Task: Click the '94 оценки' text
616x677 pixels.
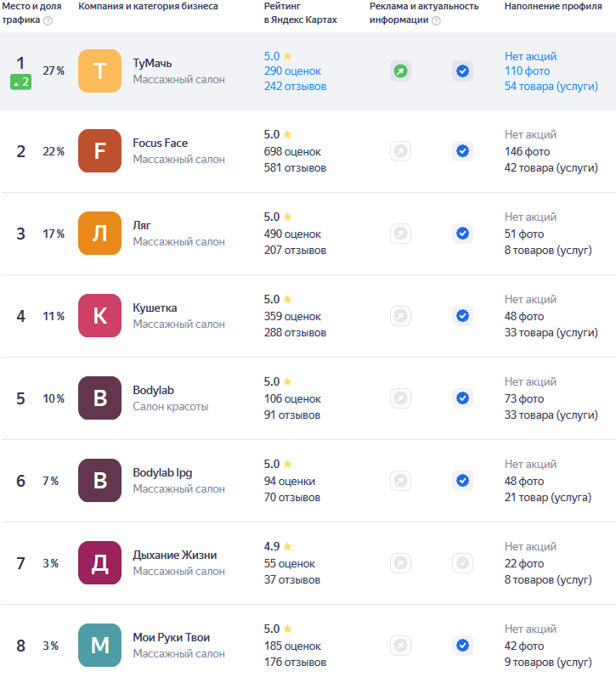Action: tap(290, 481)
